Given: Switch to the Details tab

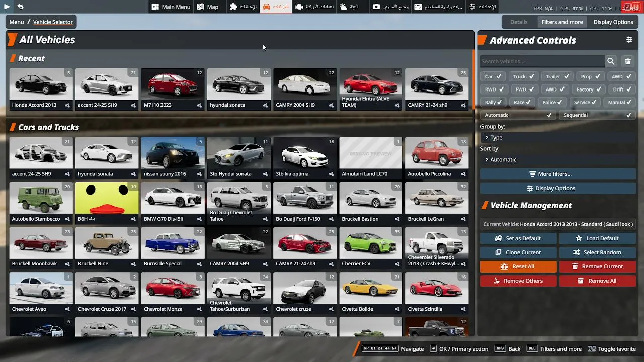Looking at the screenshot, I should click(x=519, y=22).
